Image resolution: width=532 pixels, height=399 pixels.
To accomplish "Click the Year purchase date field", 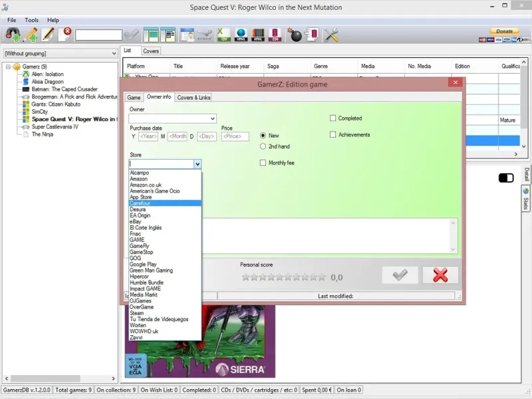I will click(148, 136).
